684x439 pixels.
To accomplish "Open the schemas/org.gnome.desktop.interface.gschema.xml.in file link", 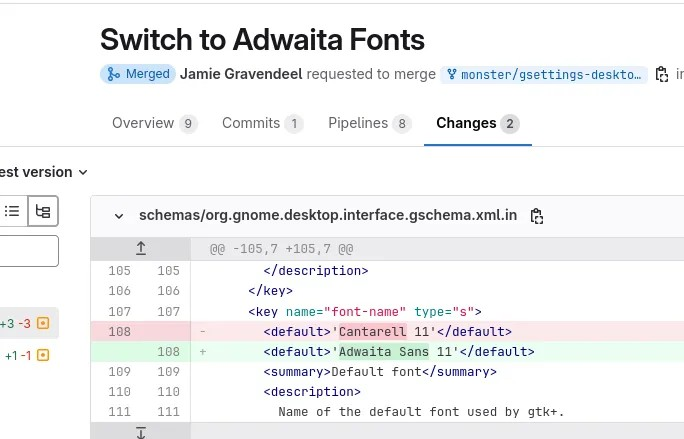I will [328, 216].
